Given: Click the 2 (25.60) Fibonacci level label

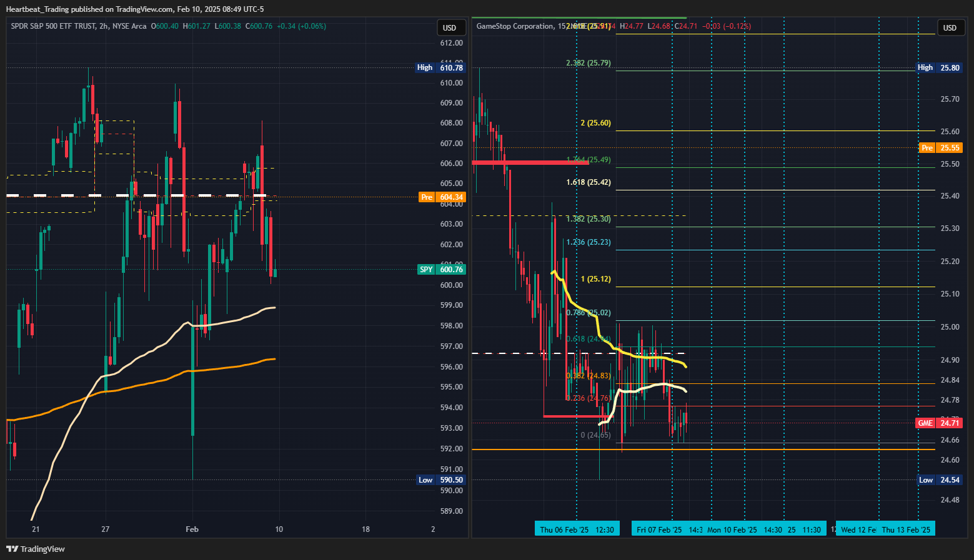Looking at the screenshot, I should [x=595, y=123].
